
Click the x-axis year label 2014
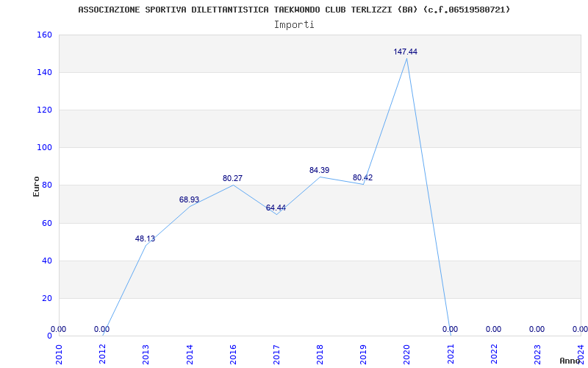click(190, 354)
